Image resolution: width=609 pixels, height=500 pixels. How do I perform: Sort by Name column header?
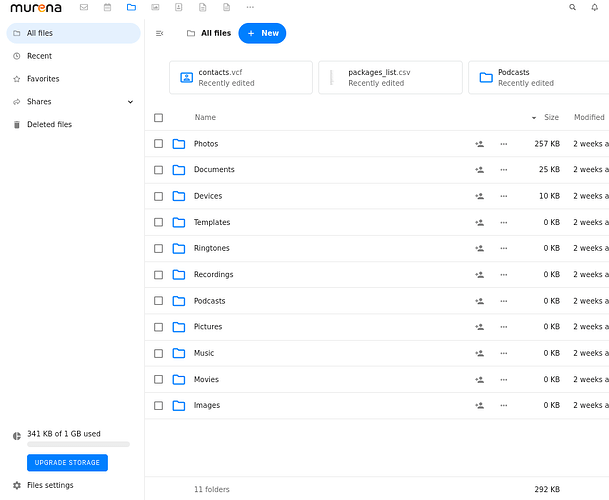click(205, 117)
